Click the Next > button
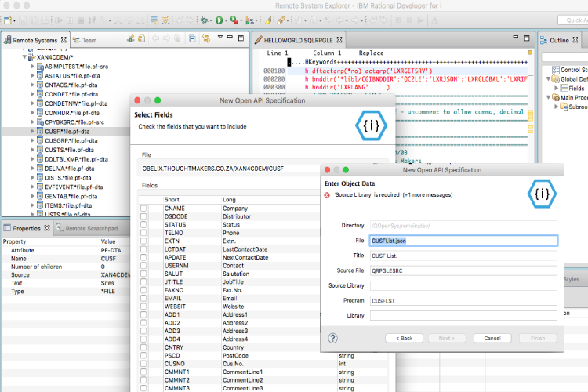The image size is (588, 392). (x=447, y=339)
